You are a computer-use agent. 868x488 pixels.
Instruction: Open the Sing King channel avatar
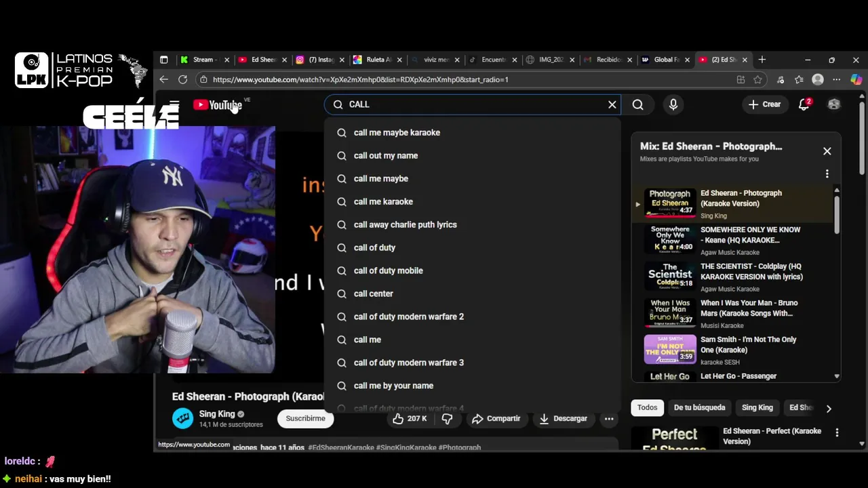click(x=182, y=418)
